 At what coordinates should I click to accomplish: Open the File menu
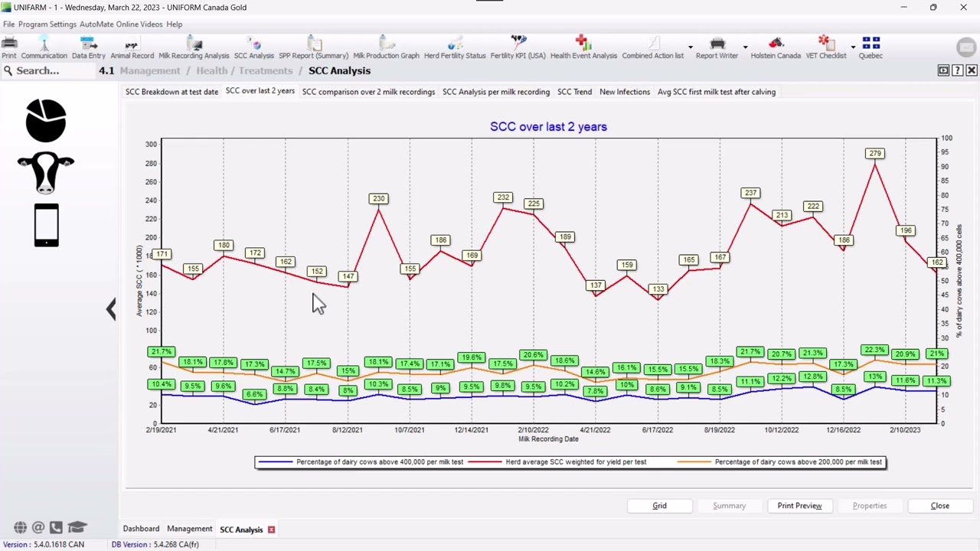(8, 24)
